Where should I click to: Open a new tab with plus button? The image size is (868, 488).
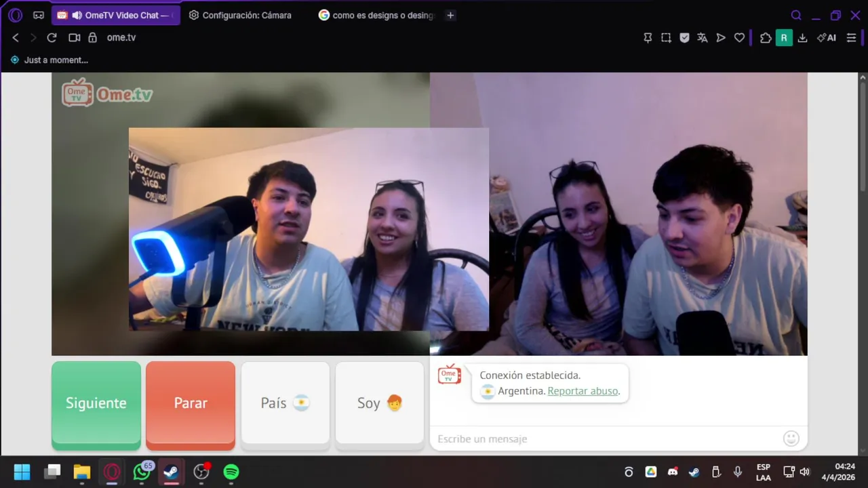(450, 15)
